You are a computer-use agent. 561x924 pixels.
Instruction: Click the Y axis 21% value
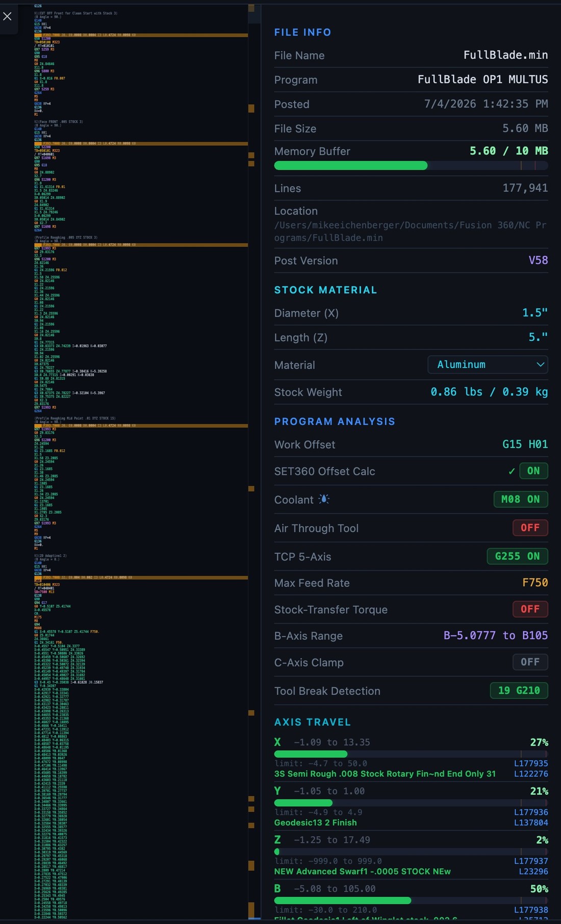coord(539,791)
